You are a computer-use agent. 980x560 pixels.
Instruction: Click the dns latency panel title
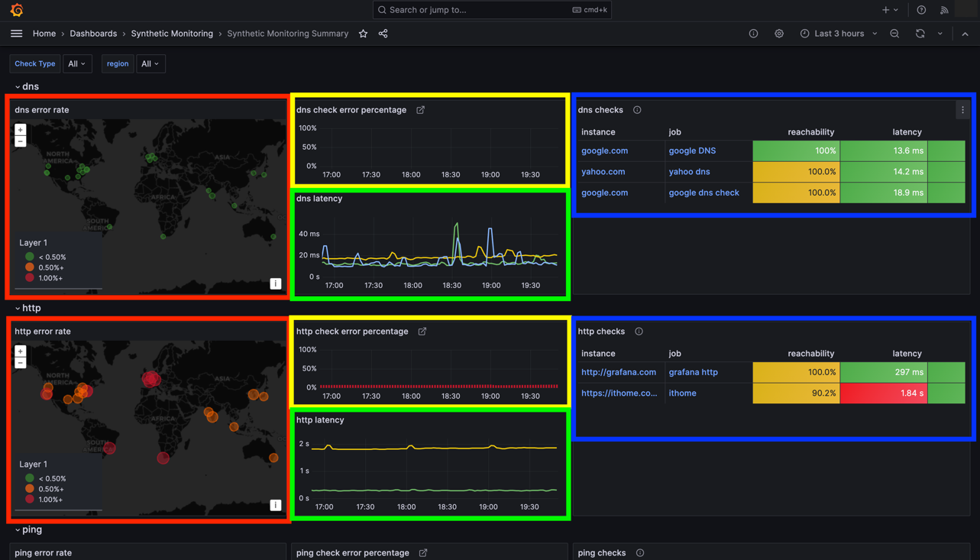tap(319, 199)
